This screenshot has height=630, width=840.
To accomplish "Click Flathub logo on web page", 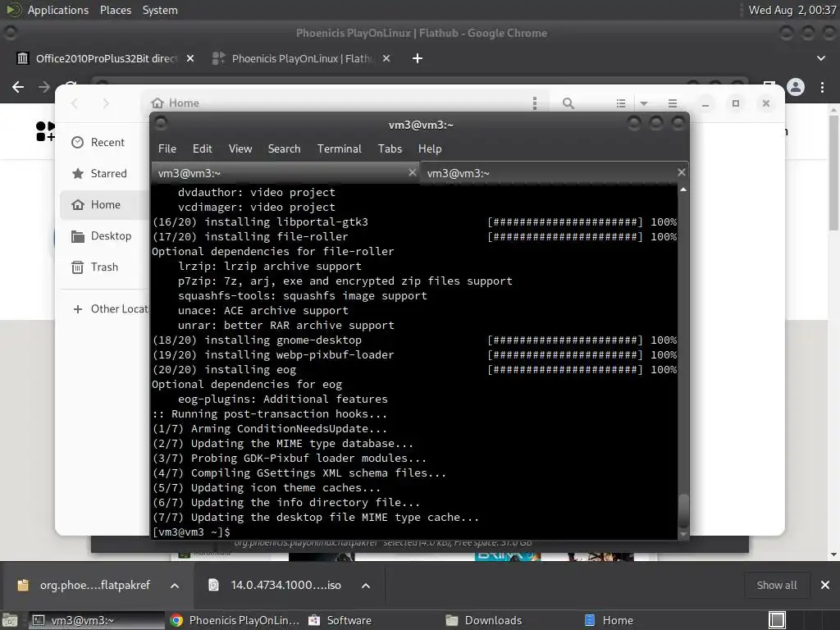I will point(45,131).
